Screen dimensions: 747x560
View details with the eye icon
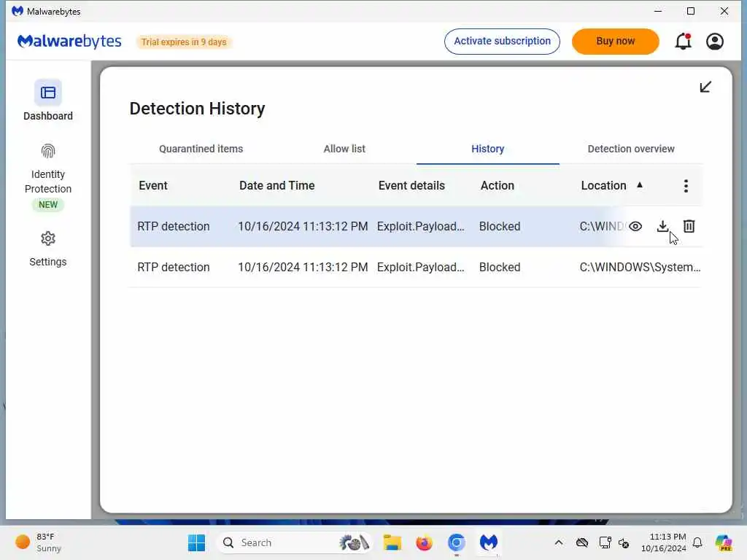click(635, 226)
